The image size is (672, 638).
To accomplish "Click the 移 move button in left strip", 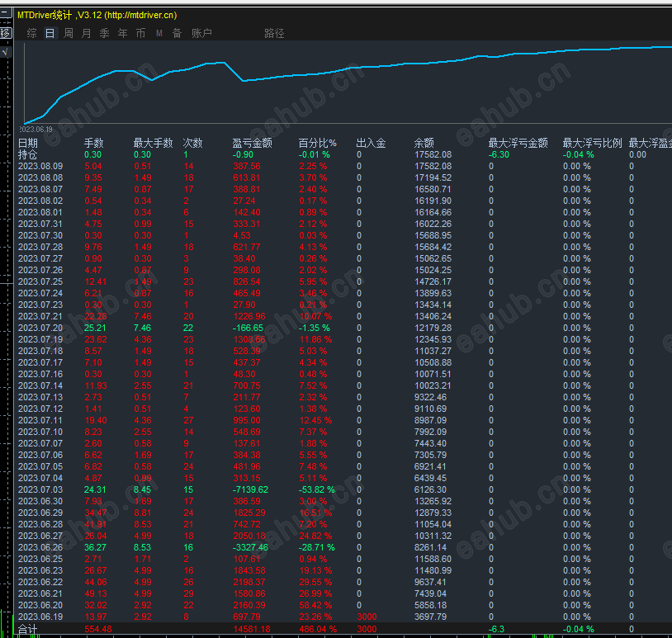I will click(x=5, y=32).
